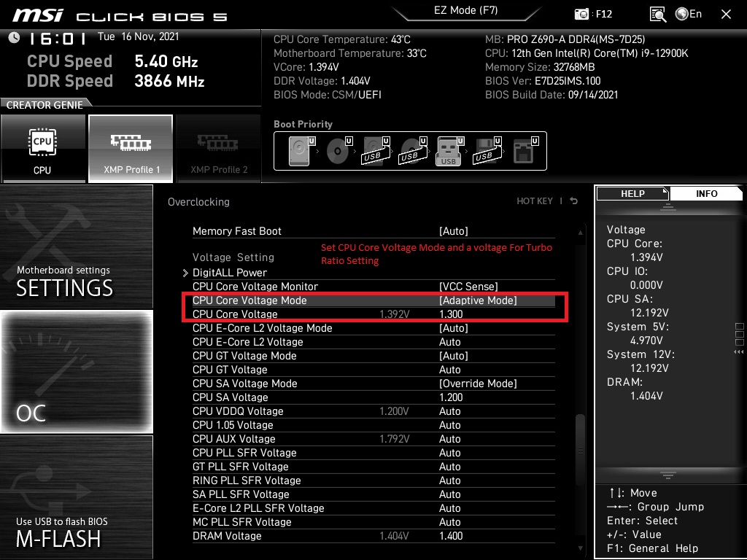Take a screenshot with the F12 camera icon
Viewport: 747px width, 560px height.
pos(581,14)
